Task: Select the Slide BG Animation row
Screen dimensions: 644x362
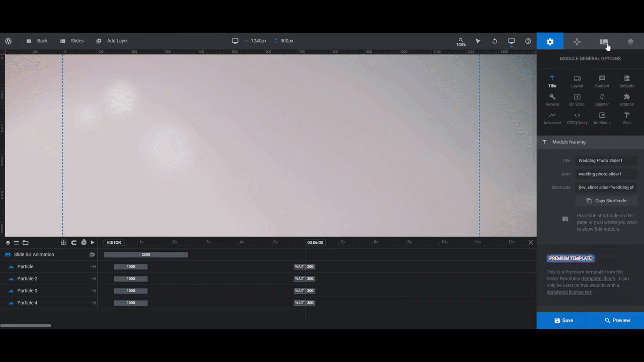Action: click(49, 254)
